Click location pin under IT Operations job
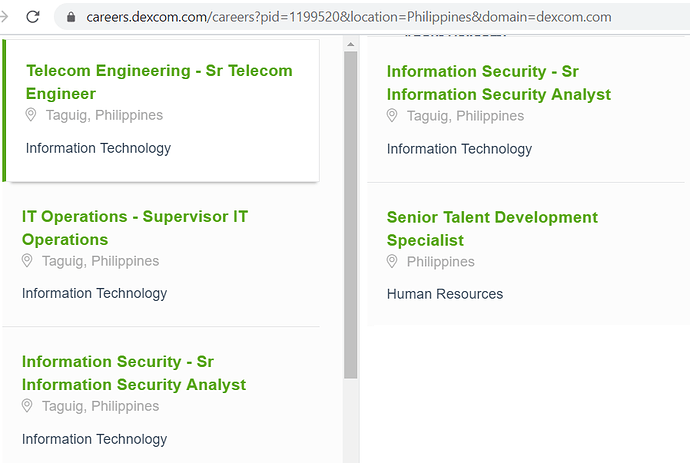 27,261
